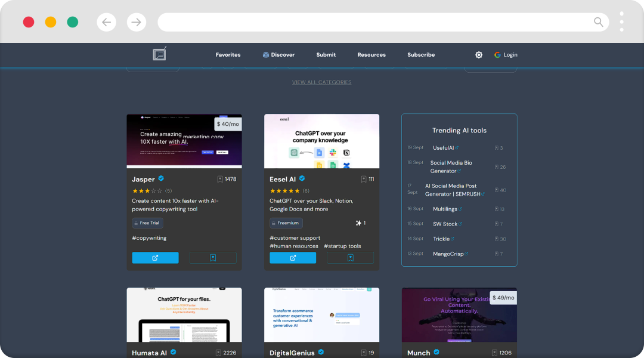Click Humata AI bookmark count 2226
This screenshot has height=358, width=644.
click(226, 353)
